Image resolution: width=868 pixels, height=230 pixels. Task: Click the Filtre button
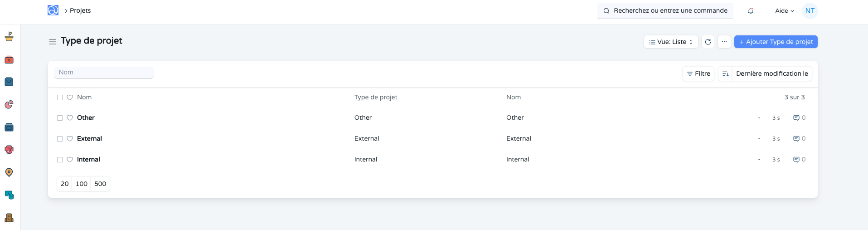tap(698, 73)
